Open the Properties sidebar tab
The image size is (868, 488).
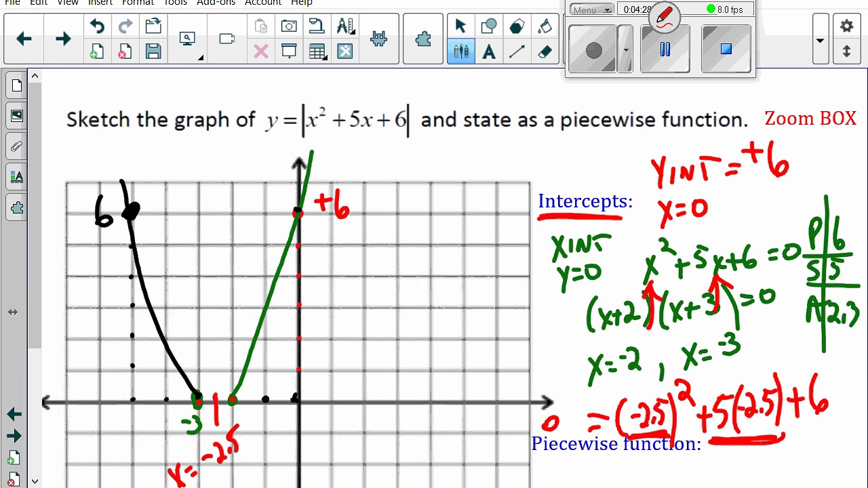[x=16, y=178]
